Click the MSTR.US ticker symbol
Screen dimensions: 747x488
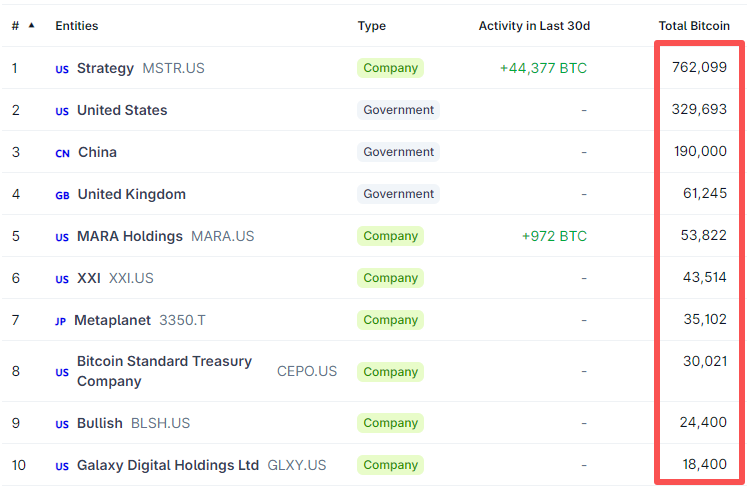point(173,68)
